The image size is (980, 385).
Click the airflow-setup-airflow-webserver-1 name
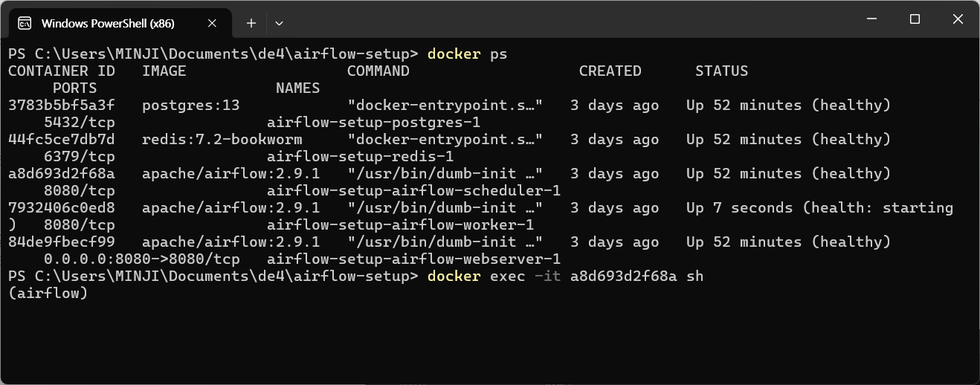(x=413, y=259)
